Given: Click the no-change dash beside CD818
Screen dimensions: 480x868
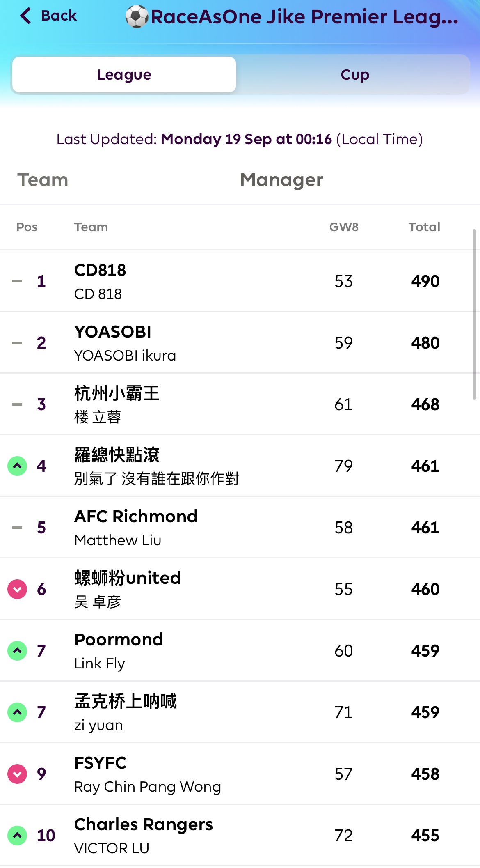Looking at the screenshot, I should (x=17, y=281).
